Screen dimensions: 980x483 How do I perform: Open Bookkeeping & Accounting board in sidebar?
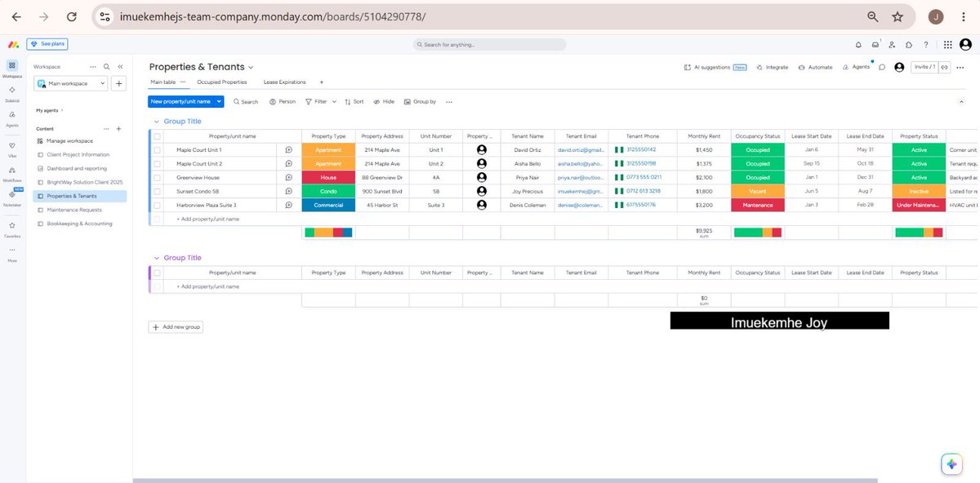[79, 224]
